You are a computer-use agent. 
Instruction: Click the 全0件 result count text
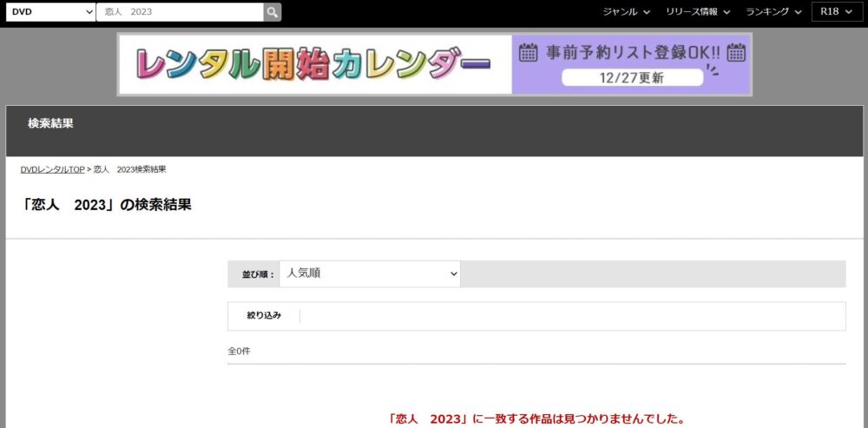click(x=240, y=351)
